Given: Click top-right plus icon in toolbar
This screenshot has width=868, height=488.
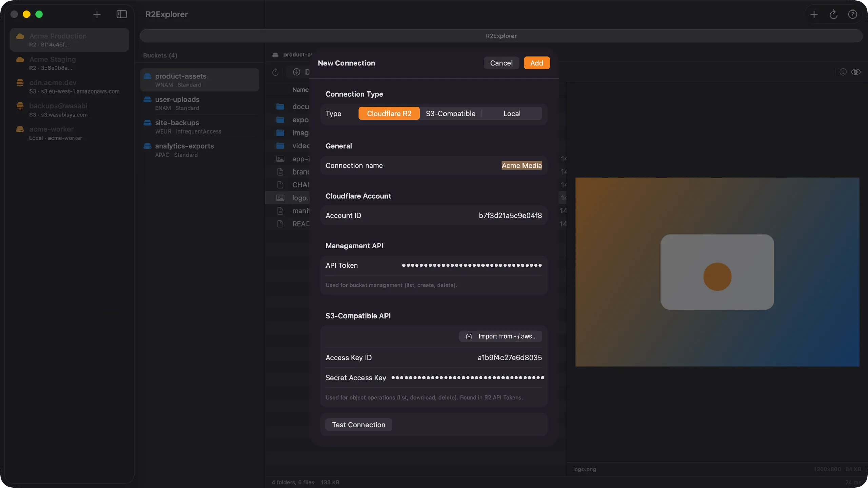Looking at the screenshot, I should tap(814, 14).
